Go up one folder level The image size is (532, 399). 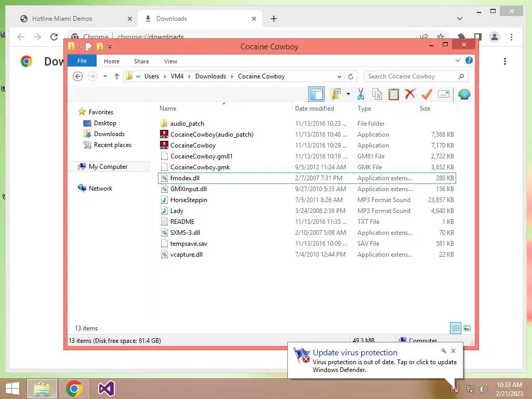pyautogui.click(x=117, y=76)
